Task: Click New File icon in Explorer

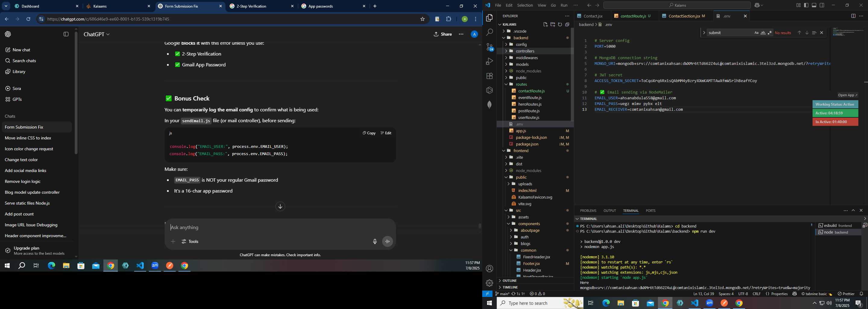Action: click(546, 24)
